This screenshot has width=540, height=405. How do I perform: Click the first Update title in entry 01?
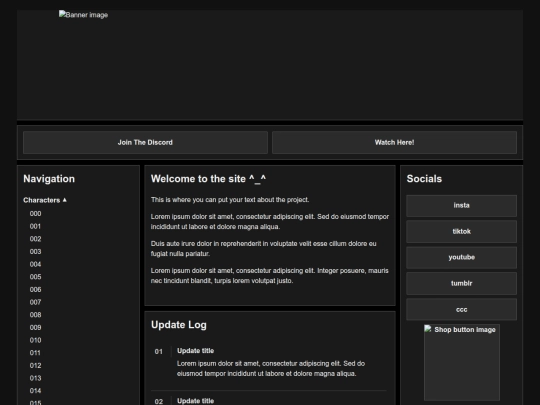coord(195,351)
